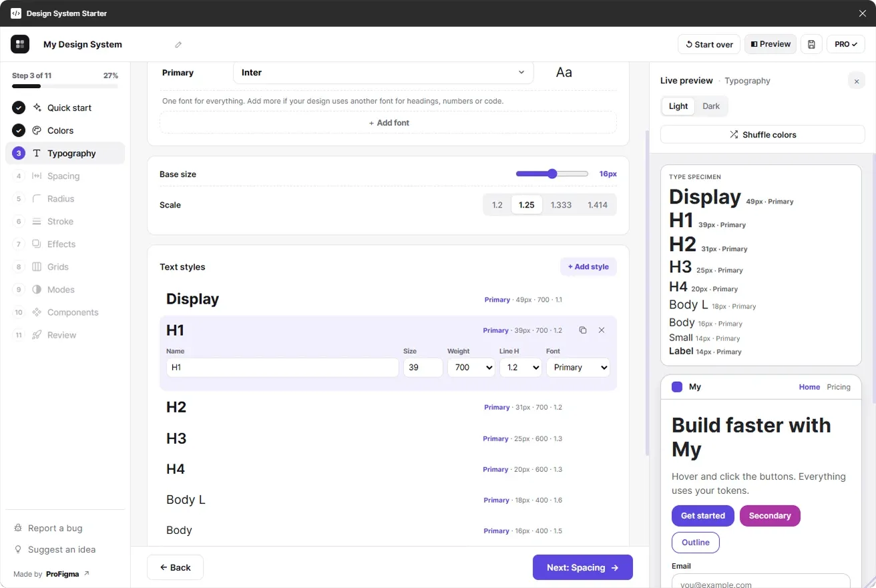Click the Radius corner icon in sidebar

[37, 198]
